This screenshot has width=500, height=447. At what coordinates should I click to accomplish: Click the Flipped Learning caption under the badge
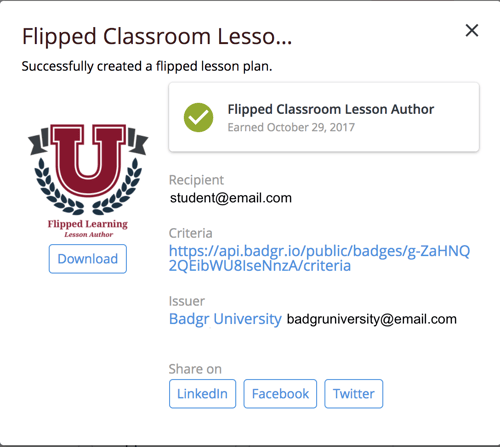point(88,224)
